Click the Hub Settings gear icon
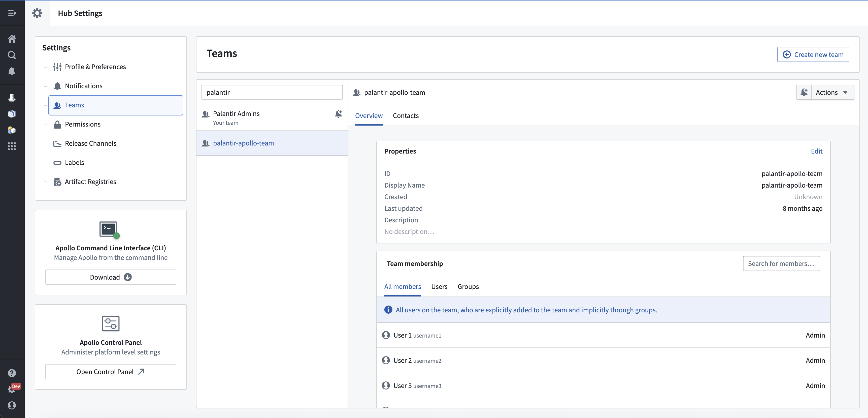 [37, 13]
